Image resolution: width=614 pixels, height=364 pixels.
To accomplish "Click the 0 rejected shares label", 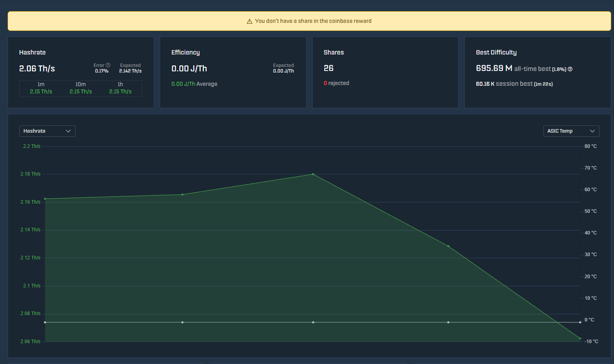I will click(336, 83).
